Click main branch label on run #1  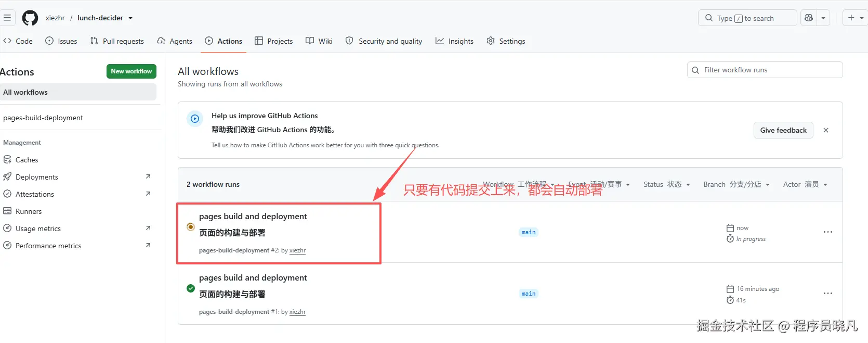pos(529,294)
